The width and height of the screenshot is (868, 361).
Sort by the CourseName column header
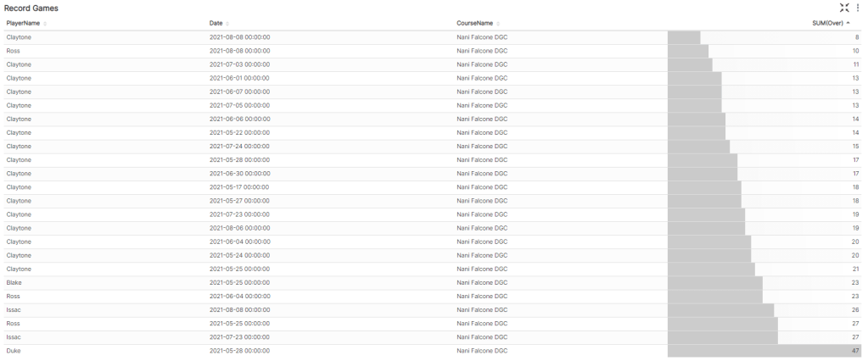coord(474,24)
